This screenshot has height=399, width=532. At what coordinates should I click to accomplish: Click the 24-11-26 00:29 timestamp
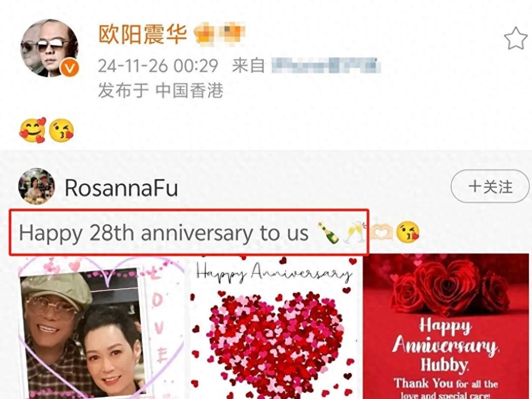(x=158, y=66)
